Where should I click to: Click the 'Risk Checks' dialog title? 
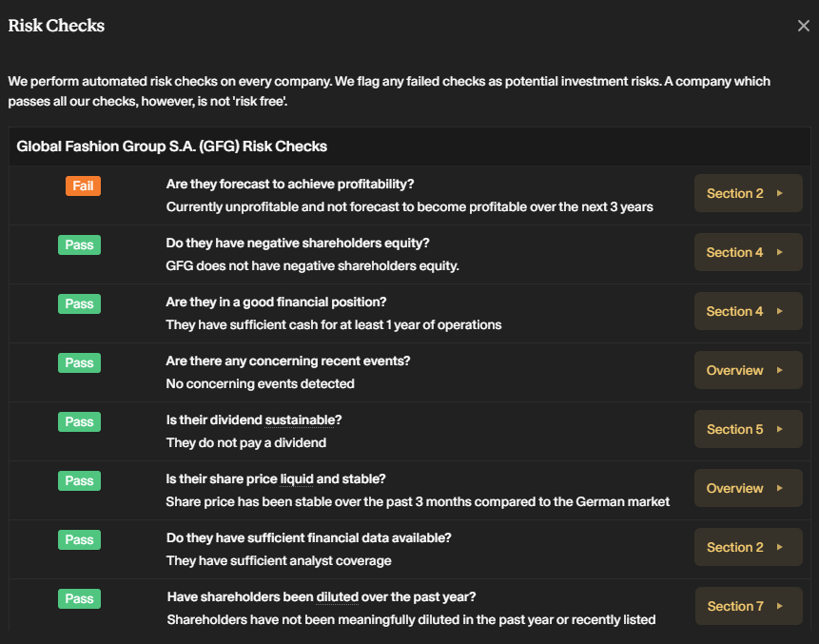click(56, 26)
